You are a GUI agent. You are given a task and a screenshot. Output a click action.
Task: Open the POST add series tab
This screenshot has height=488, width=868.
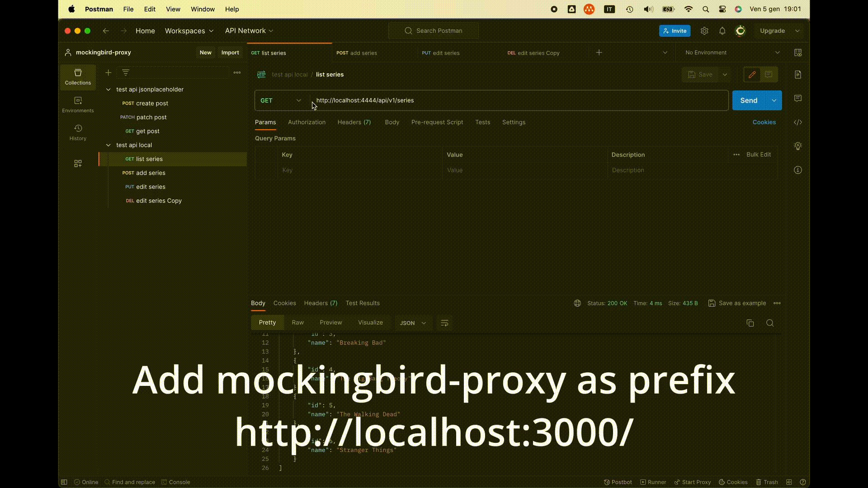click(357, 53)
